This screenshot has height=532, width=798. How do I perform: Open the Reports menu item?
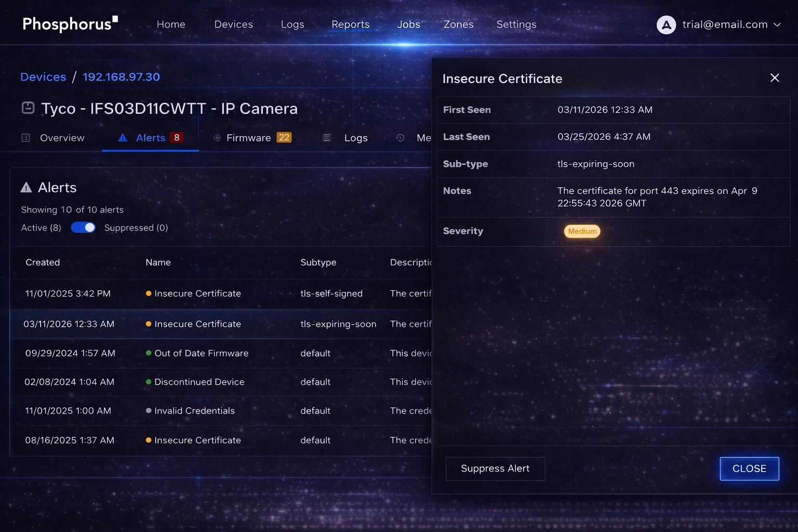[351, 24]
